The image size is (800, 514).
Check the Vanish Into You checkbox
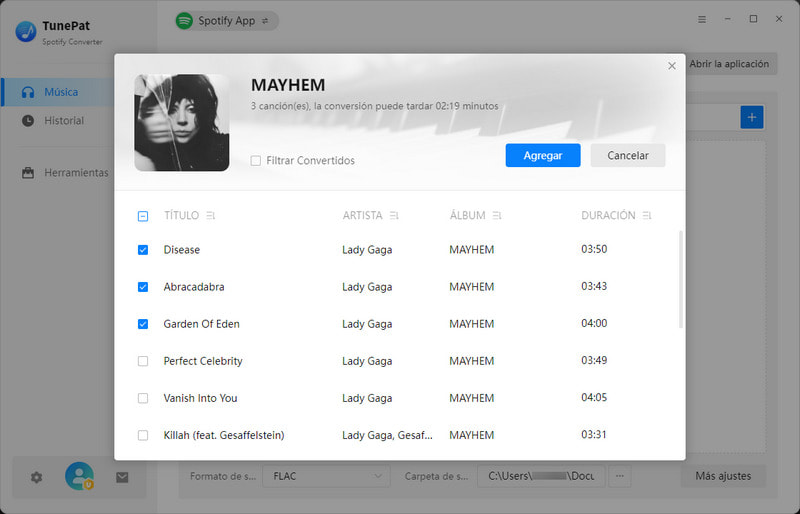(143, 398)
